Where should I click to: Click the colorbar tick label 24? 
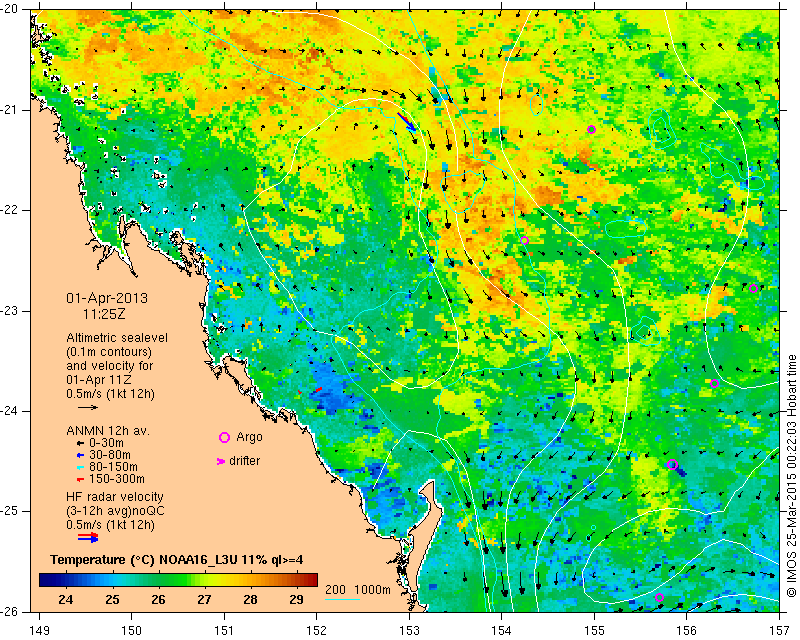66,599
